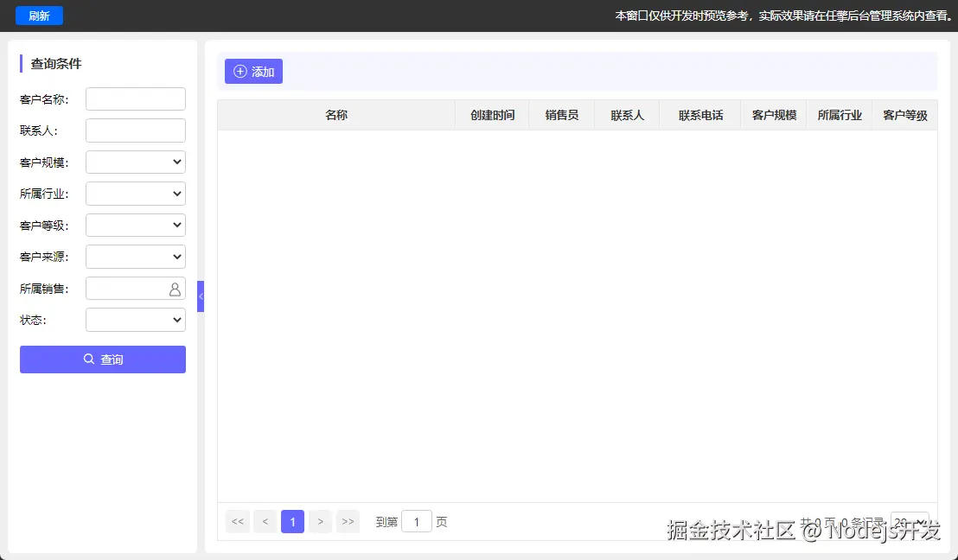Click the 查询 search button
This screenshot has width=958, height=560.
[102, 360]
